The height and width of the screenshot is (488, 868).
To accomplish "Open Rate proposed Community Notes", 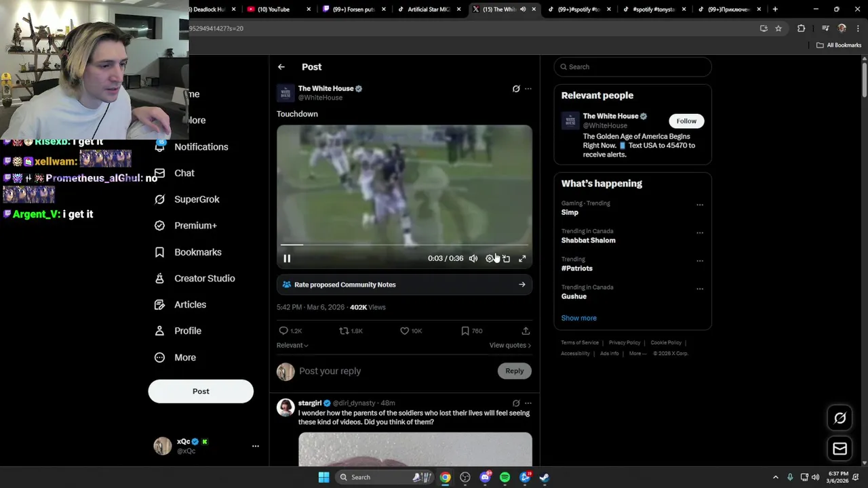I will [404, 285].
